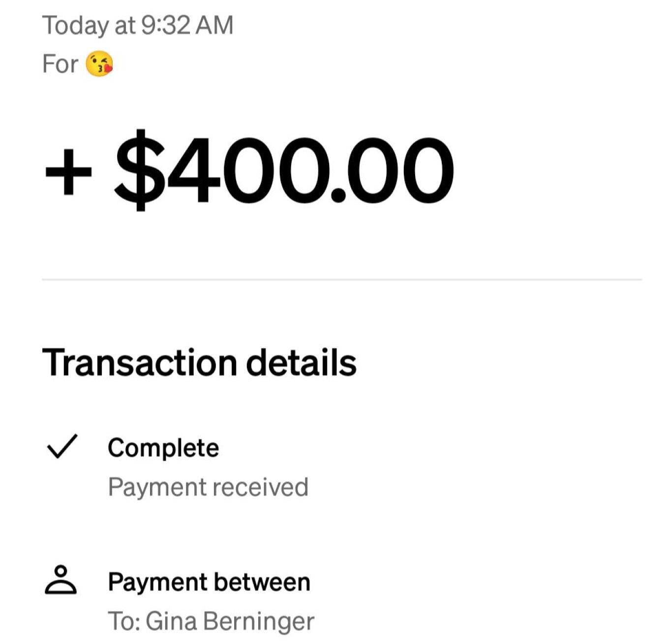Click the "To:" recipient prefix

tap(124, 621)
